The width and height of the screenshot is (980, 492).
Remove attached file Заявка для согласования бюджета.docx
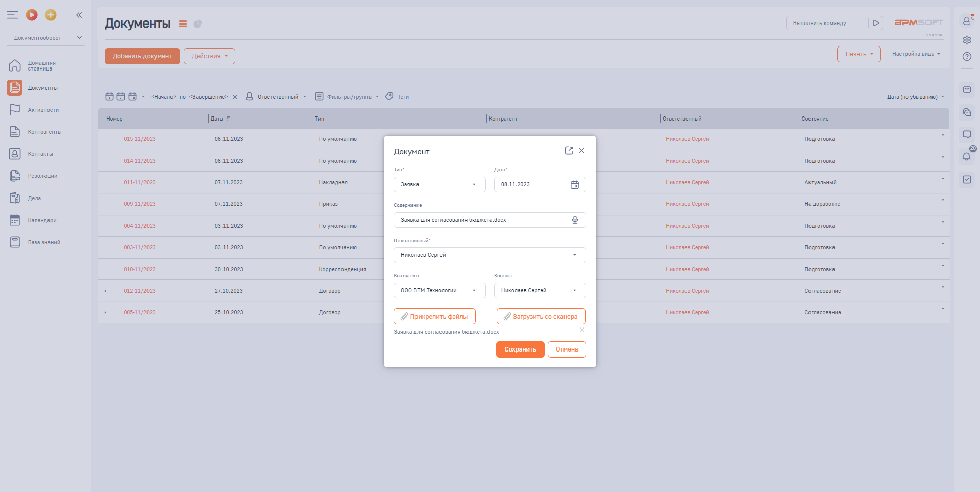(582, 330)
